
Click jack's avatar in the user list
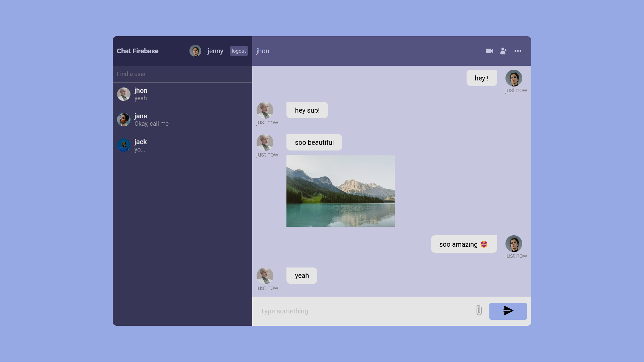click(x=123, y=145)
